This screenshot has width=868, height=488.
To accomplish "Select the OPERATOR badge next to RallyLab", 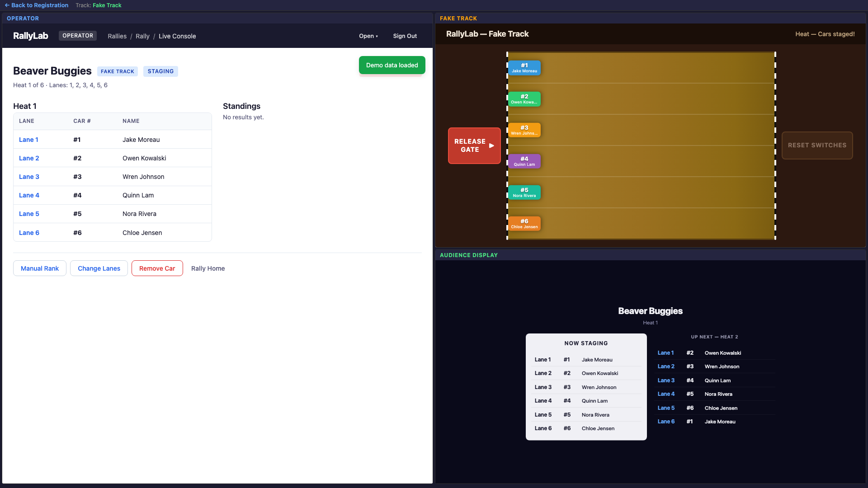I will pyautogui.click(x=77, y=35).
